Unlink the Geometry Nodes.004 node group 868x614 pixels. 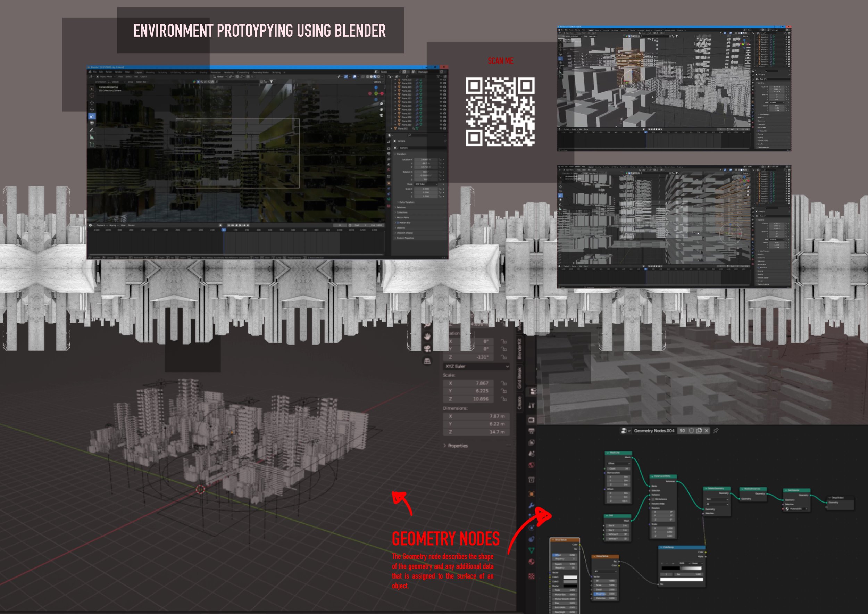coord(706,431)
